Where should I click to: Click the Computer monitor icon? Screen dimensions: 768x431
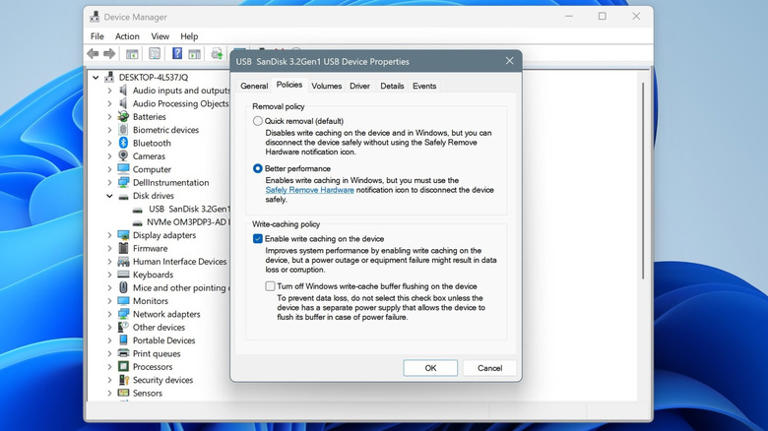(123, 169)
